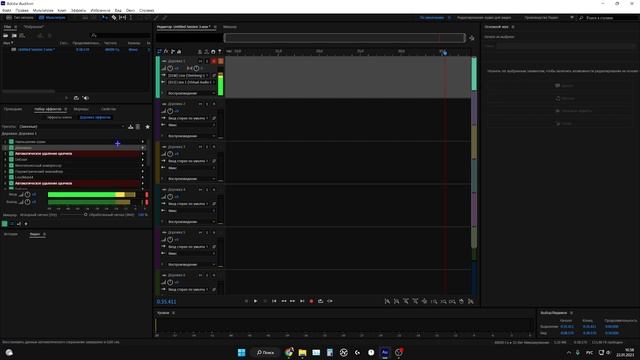Toggle solo on track 2
640x360 pixels.
207,104
